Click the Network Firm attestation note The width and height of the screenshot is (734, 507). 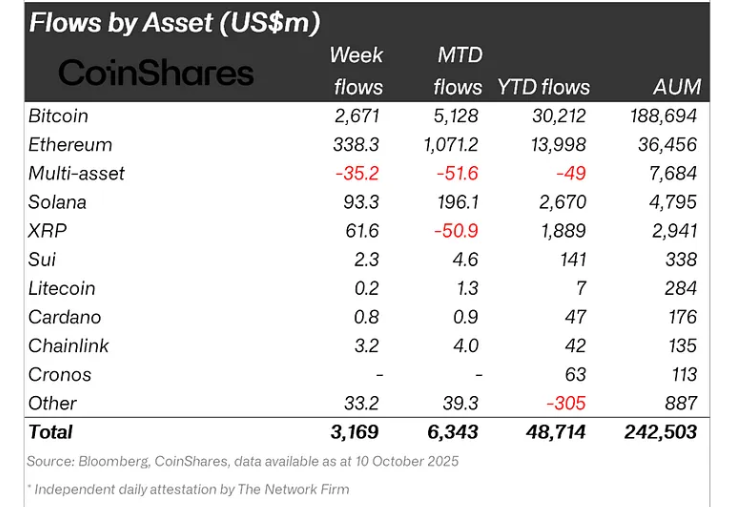coord(188,489)
